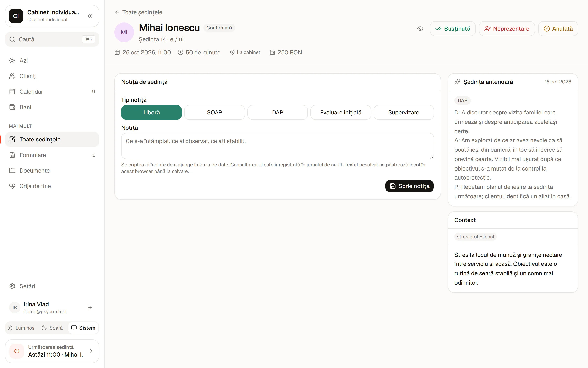Open Toate ședințele in sidebar
The width and height of the screenshot is (588, 368).
coord(52,139)
